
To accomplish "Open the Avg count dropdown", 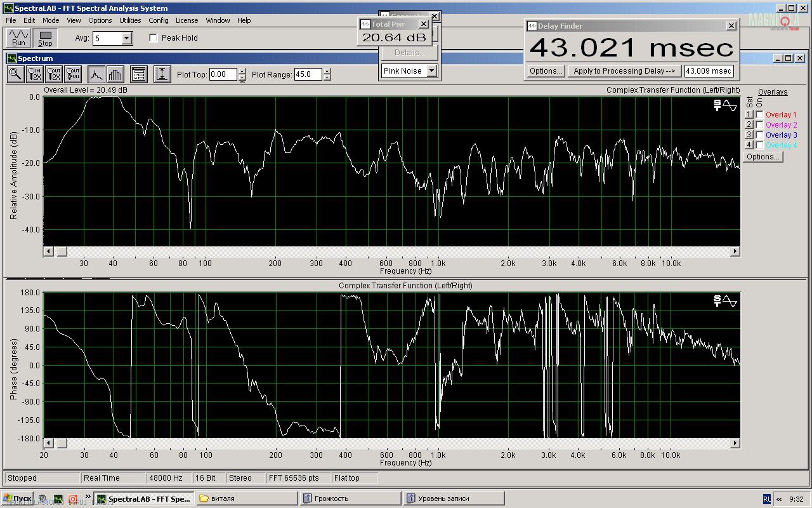I will tap(126, 39).
